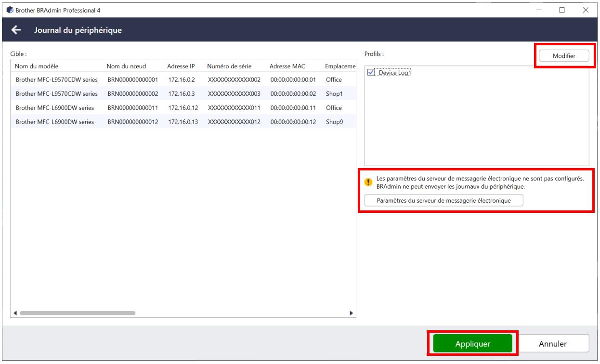Click serial number XXXXXXXXXXXX002
This screenshot has width=600, height=364.
point(234,80)
